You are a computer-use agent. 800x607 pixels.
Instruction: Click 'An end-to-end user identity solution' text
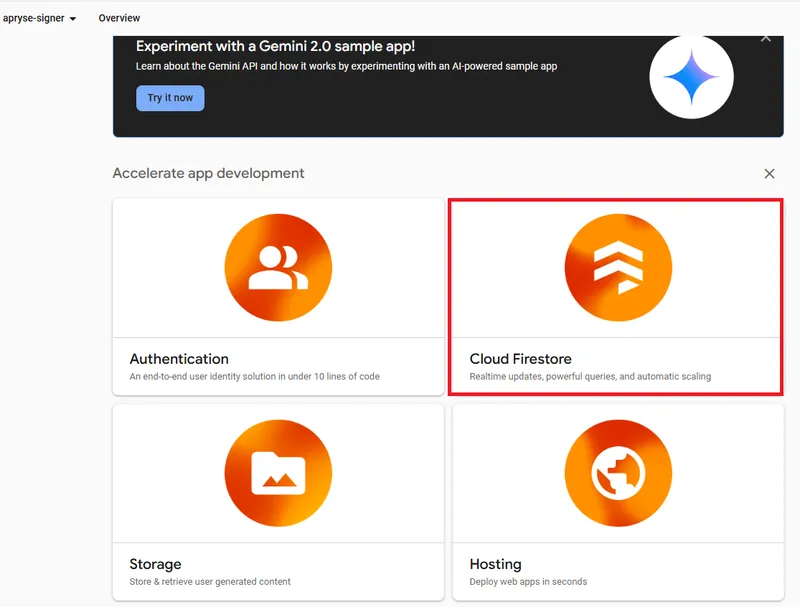point(255,376)
